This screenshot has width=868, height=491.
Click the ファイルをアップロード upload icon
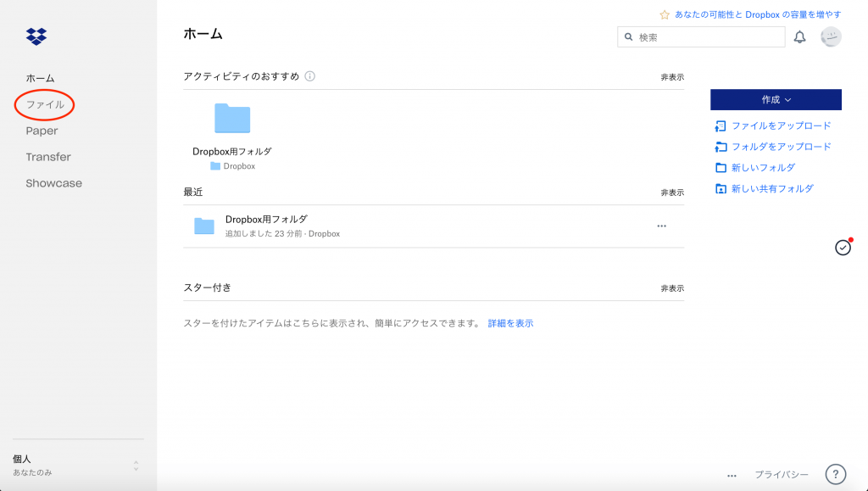(721, 126)
